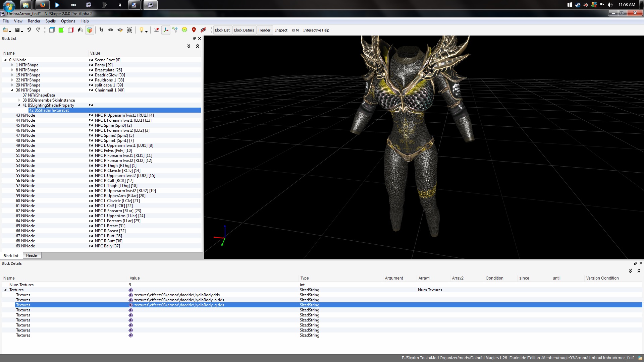Image resolution: width=644 pixels, height=362 pixels.
Task: Collapse the Textures array in Block Details
Action: pos(6,290)
